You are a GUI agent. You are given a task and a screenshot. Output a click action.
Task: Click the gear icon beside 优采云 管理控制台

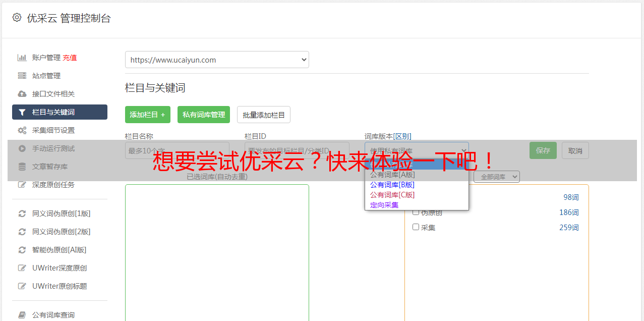(17, 18)
